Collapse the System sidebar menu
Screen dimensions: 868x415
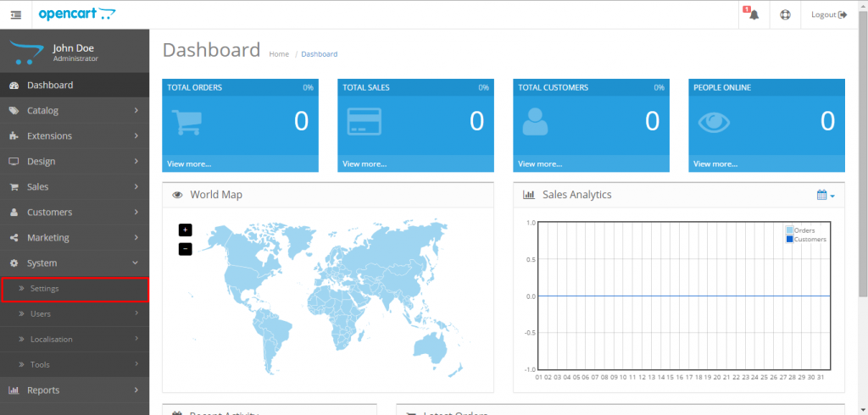pyautogui.click(x=75, y=263)
